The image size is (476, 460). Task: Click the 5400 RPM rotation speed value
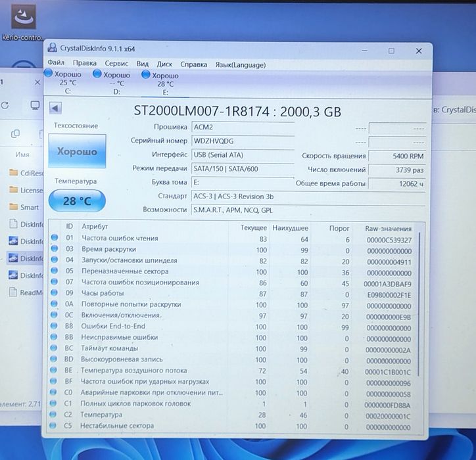coord(396,156)
